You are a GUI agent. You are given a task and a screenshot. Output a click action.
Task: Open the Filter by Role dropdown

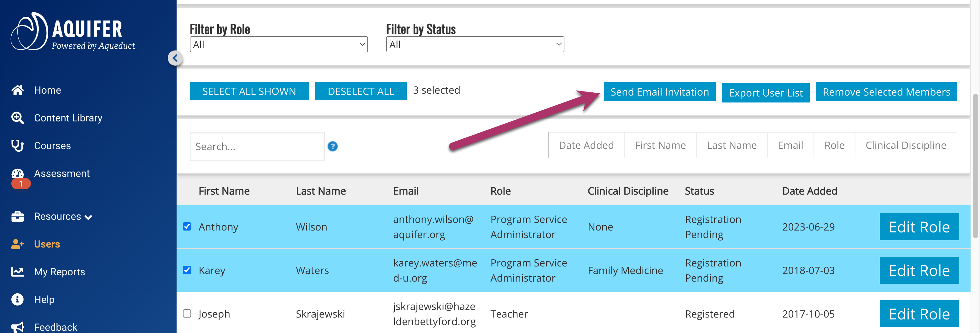(278, 44)
